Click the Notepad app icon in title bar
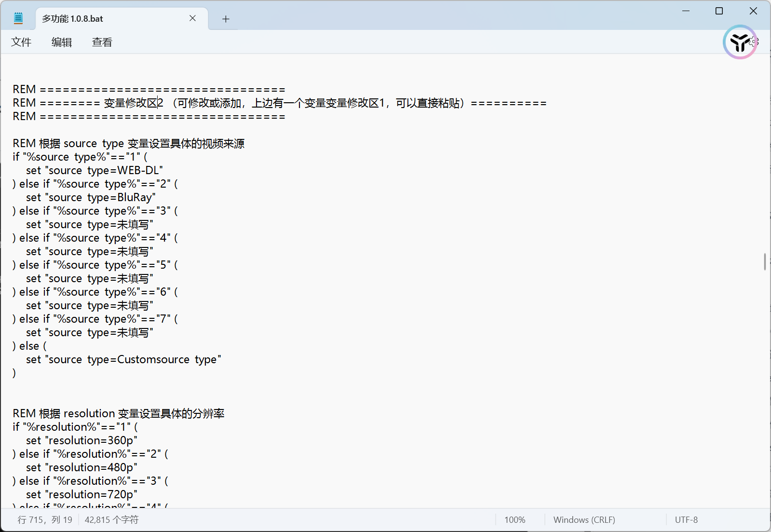Screen dimensions: 771x532 pyautogui.click(x=18, y=19)
